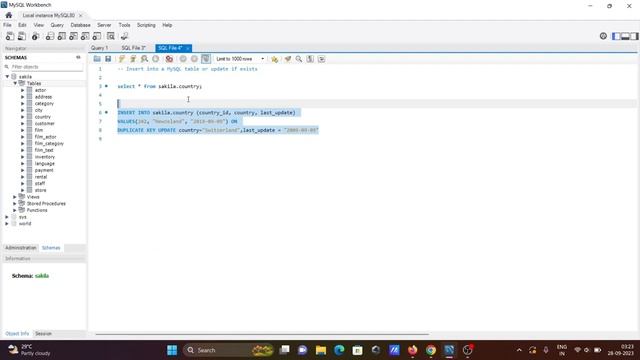The image size is (640, 360).
Task: Create a new table toolbar icon
Action: (61, 36)
